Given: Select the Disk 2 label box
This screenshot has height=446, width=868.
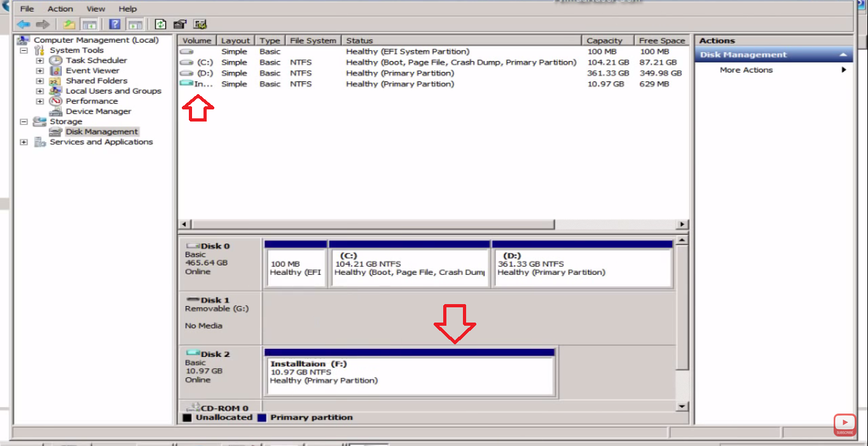Looking at the screenshot, I should [x=220, y=372].
